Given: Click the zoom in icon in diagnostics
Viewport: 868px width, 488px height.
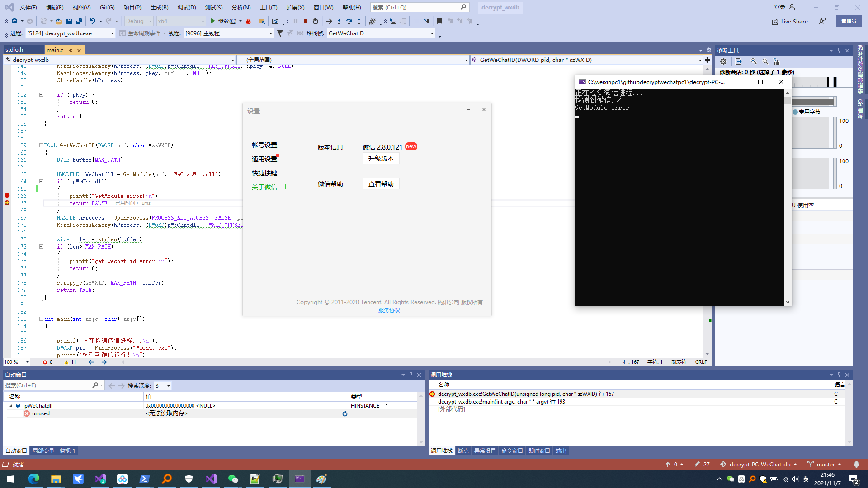Looking at the screenshot, I should point(754,61).
